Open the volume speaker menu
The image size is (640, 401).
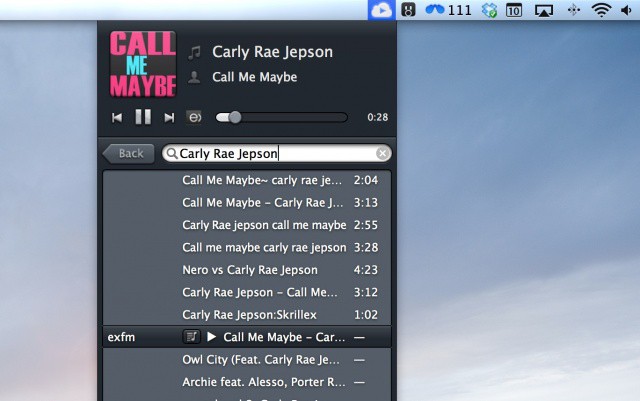tap(626, 10)
